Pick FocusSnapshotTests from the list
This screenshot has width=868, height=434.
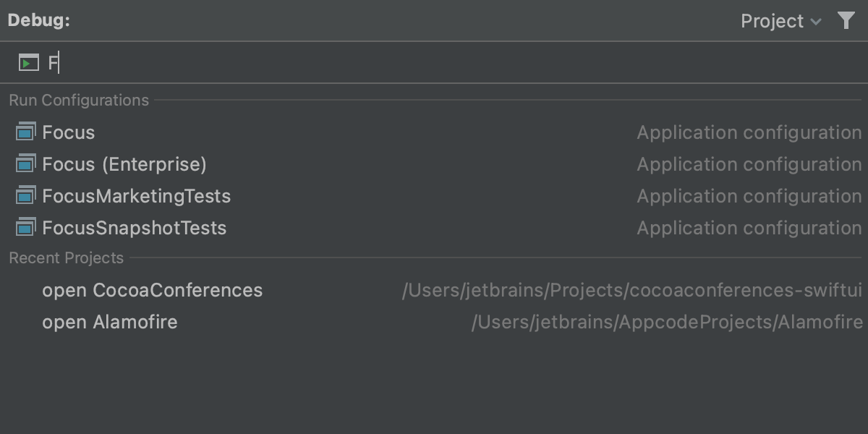tap(135, 228)
